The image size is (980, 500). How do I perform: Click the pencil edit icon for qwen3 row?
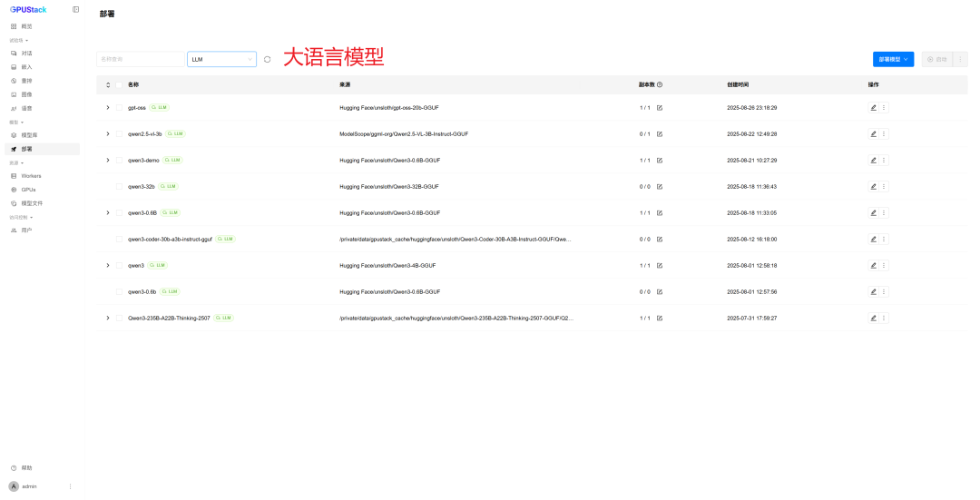[873, 265]
